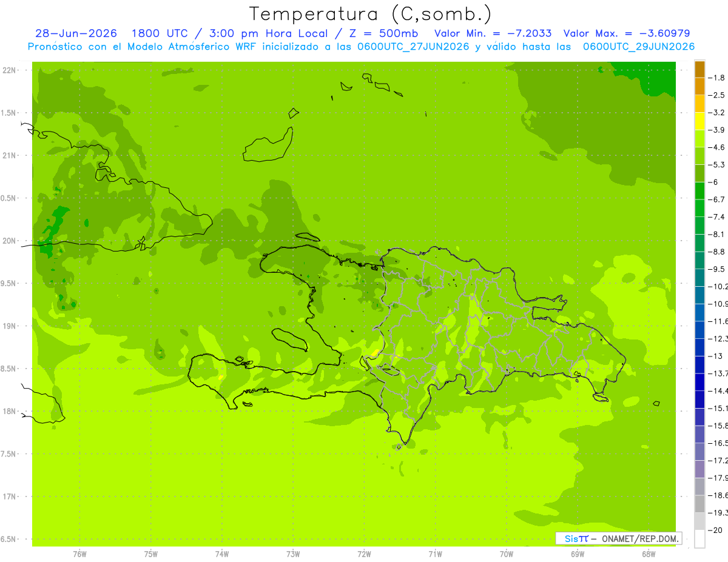Click the colorbar swatch between -4.6 and -5.3

tap(699, 156)
